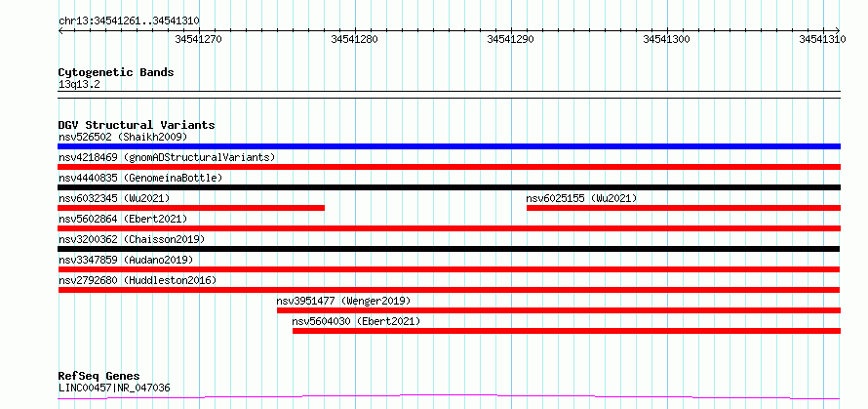Open variant nsv2792680 (Huddleston2016) label
This screenshot has height=409, width=868.
pos(138,280)
